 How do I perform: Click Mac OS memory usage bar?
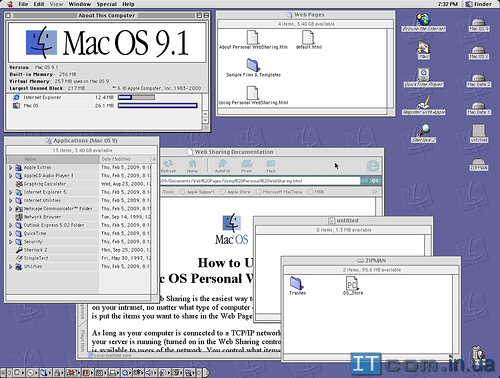tap(158, 106)
